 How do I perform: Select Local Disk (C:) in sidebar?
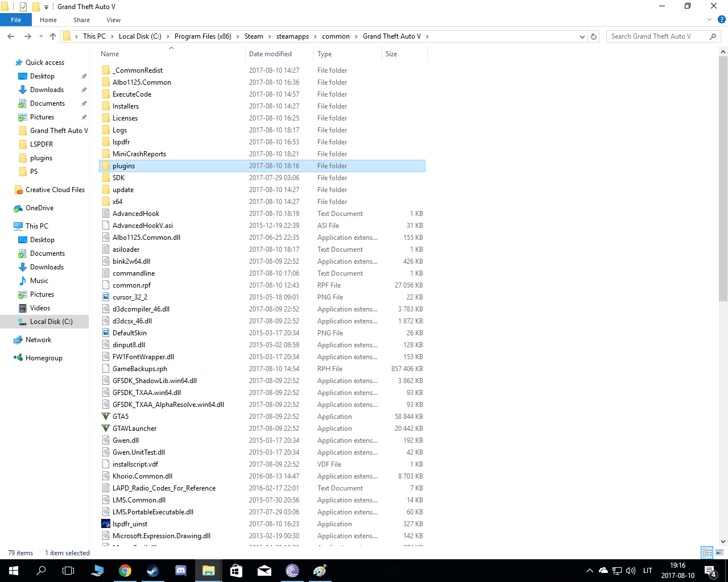pyautogui.click(x=44, y=322)
